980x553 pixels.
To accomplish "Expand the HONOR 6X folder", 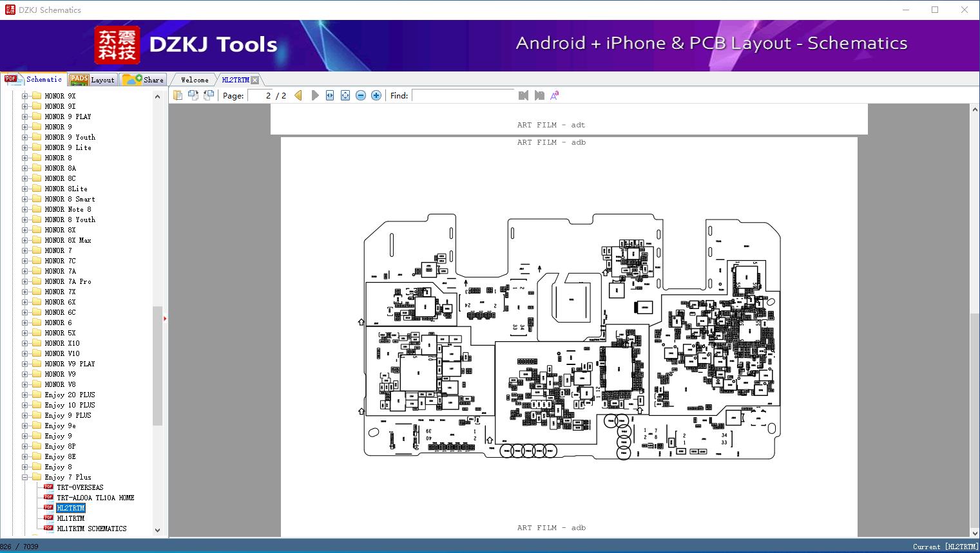I will (x=25, y=302).
